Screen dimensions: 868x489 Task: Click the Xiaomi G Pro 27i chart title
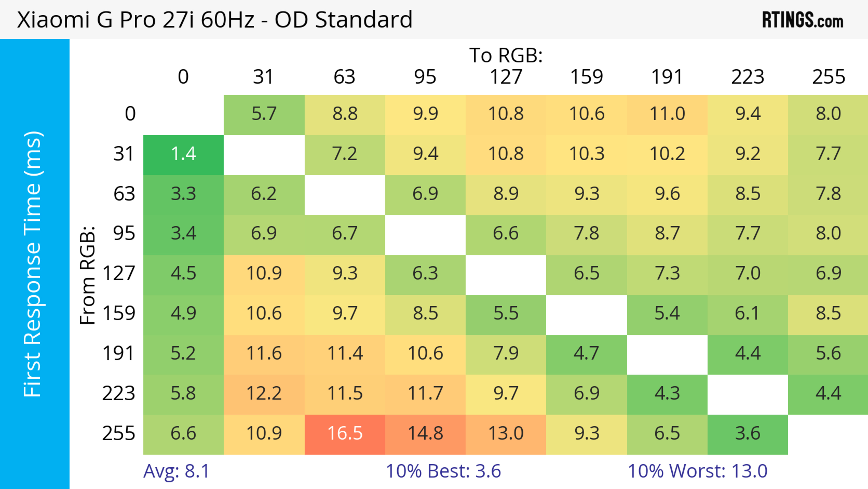[x=215, y=19]
